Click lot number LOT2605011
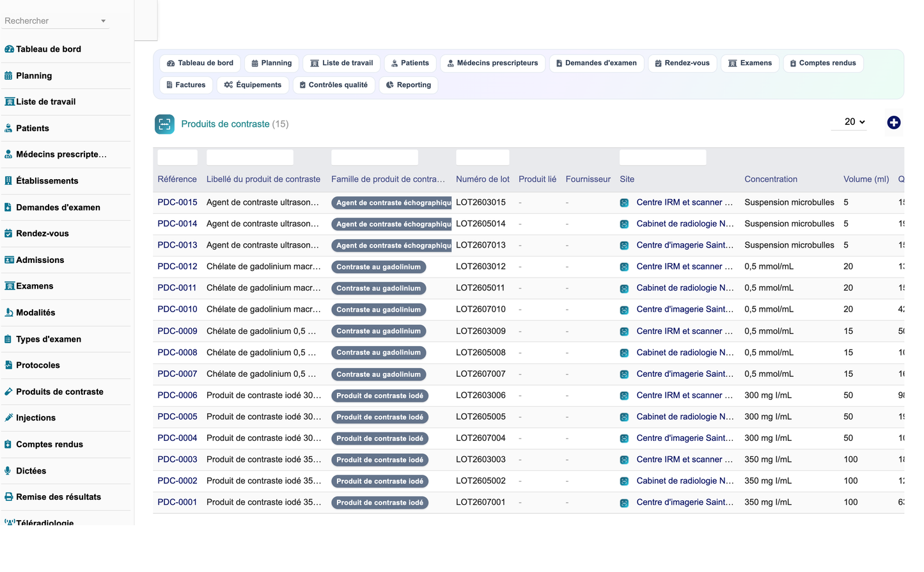 coord(480,288)
